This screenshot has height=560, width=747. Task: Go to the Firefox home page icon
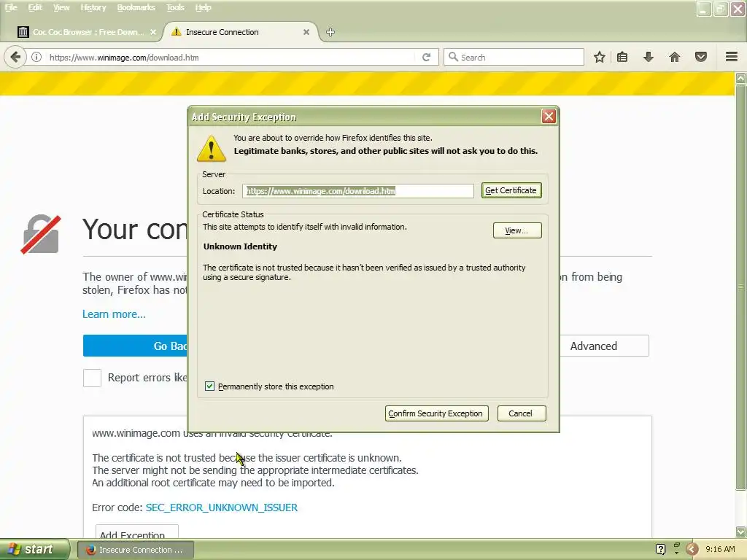click(x=675, y=57)
